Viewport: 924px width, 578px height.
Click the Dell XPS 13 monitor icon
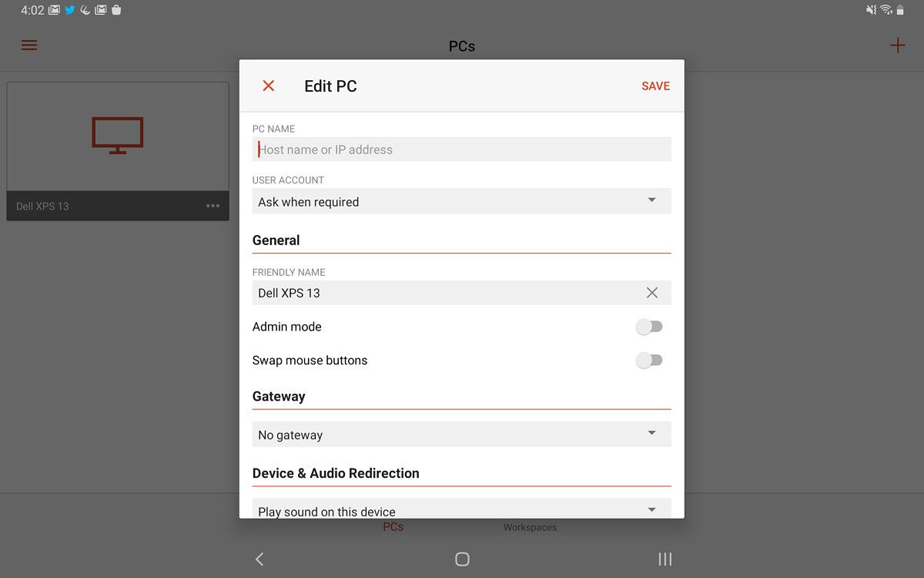pyautogui.click(x=118, y=136)
